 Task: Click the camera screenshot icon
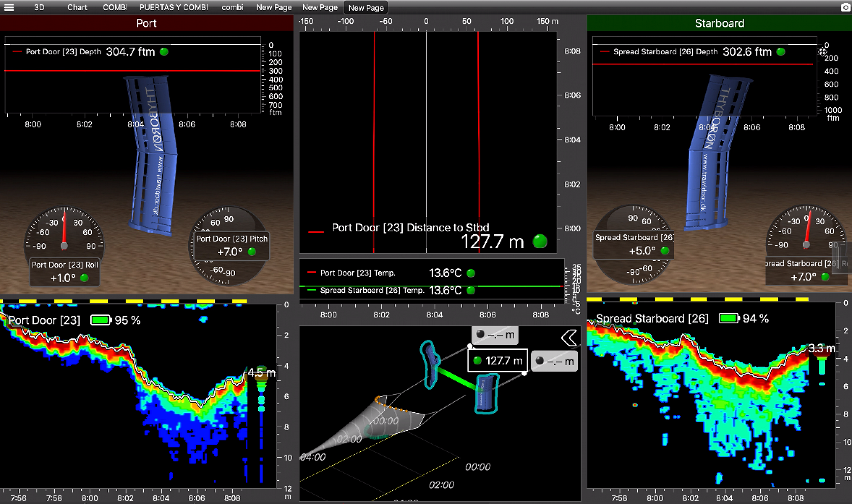pyautogui.click(x=845, y=7)
